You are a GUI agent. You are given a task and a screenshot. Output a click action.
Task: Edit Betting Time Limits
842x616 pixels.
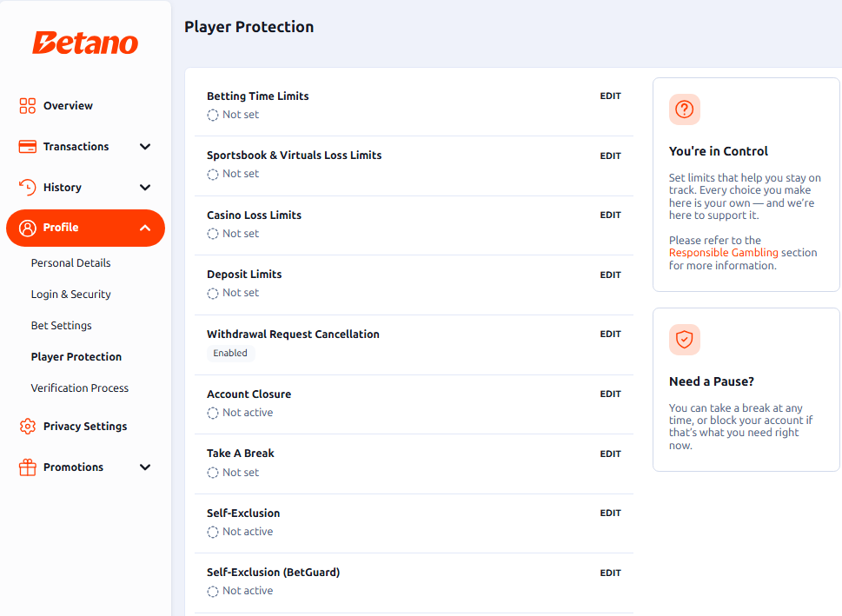click(611, 96)
